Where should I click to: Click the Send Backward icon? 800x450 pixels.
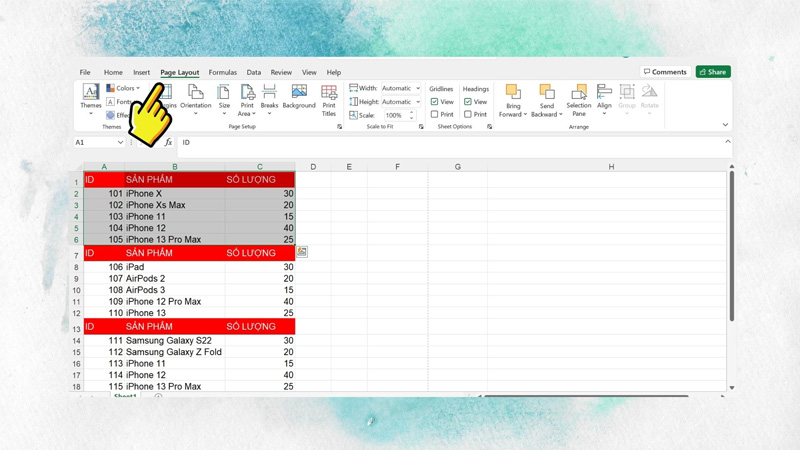tap(546, 92)
